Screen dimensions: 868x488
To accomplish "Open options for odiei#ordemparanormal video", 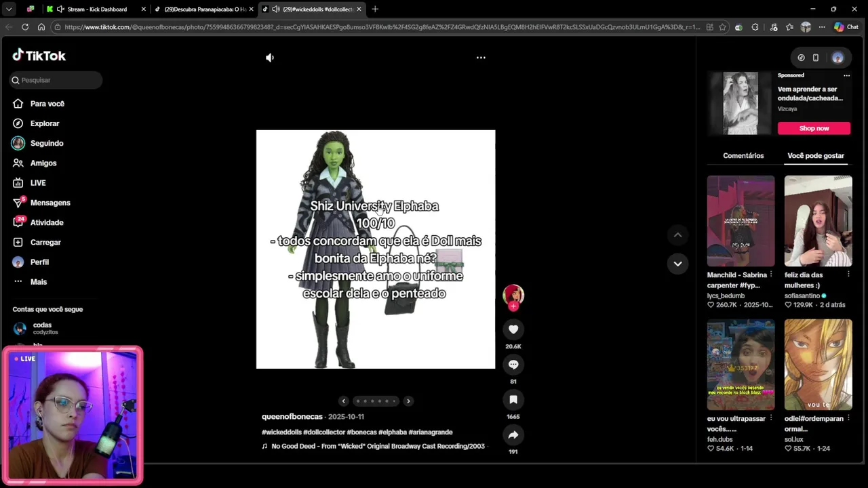I will pyautogui.click(x=848, y=418).
